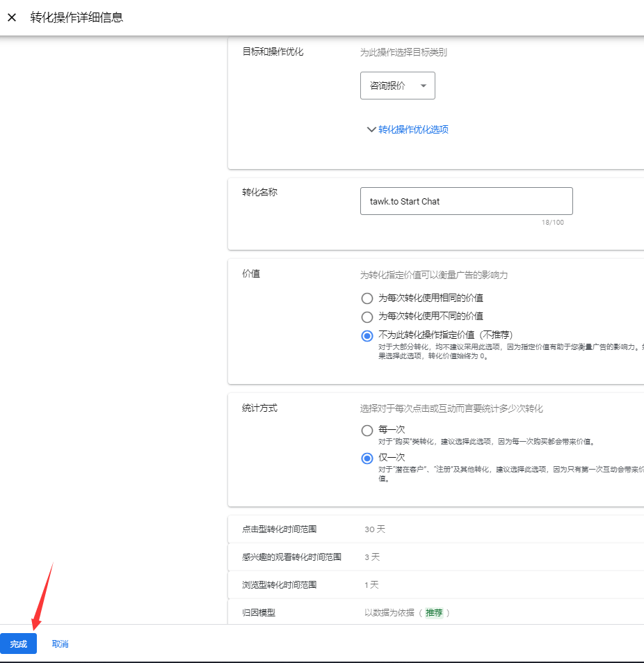644x663 pixels.
Task: Click the 取消 link
Action: click(60, 644)
